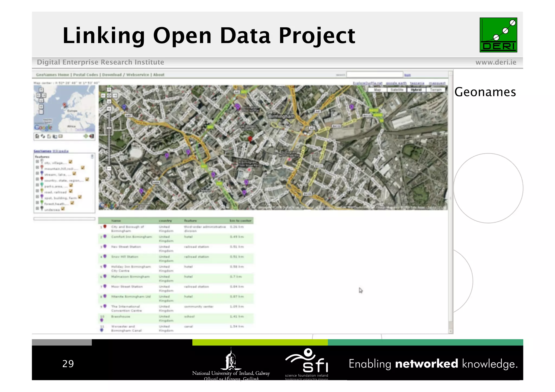The width and height of the screenshot is (555, 392).
Task: Expand the parks, area feature group
Action: click(37, 185)
